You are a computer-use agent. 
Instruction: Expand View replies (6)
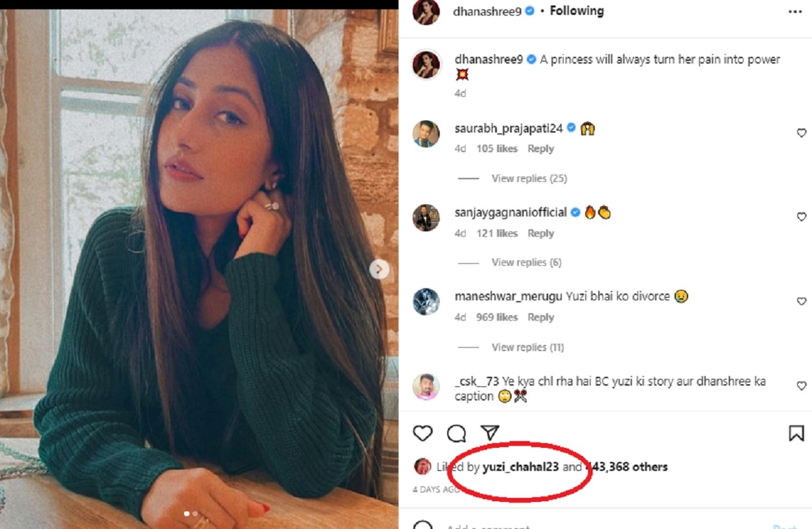tap(526, 262)
